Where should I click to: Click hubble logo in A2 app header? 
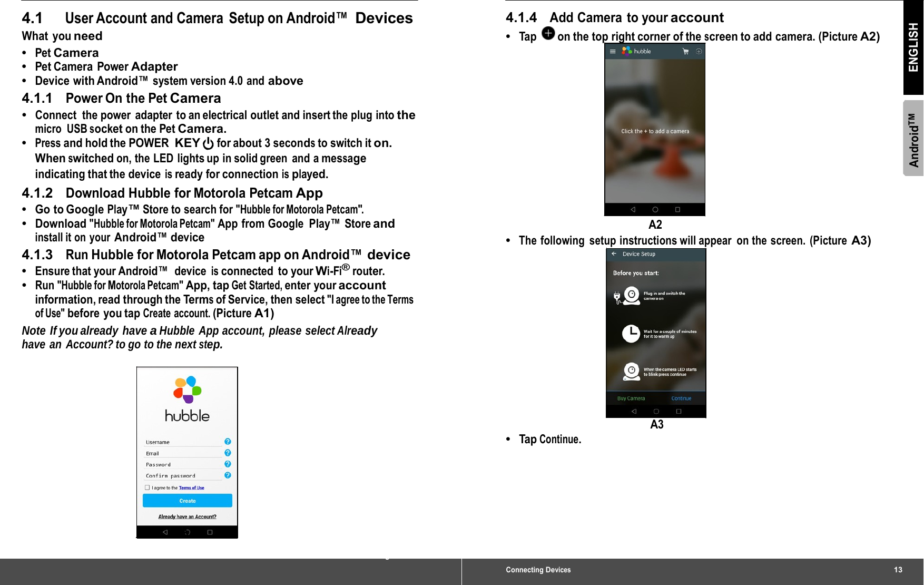636,51
